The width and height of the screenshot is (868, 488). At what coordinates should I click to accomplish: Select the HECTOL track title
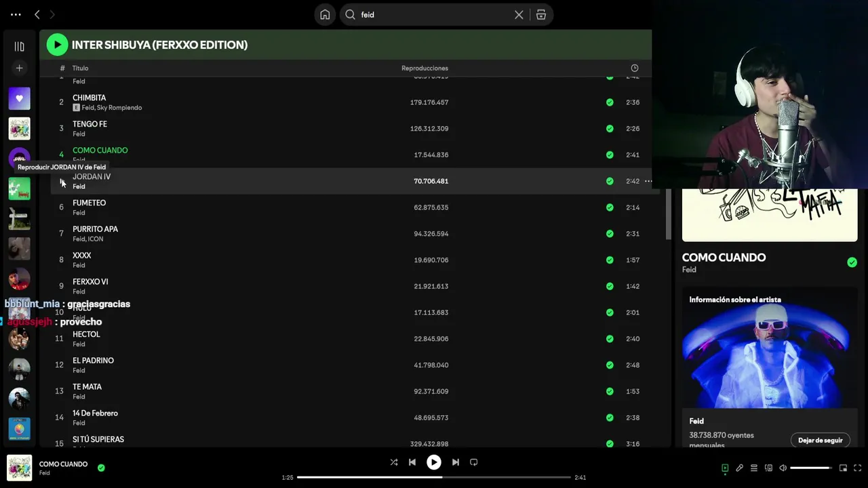pyautogui.click(x=86, y=334)
